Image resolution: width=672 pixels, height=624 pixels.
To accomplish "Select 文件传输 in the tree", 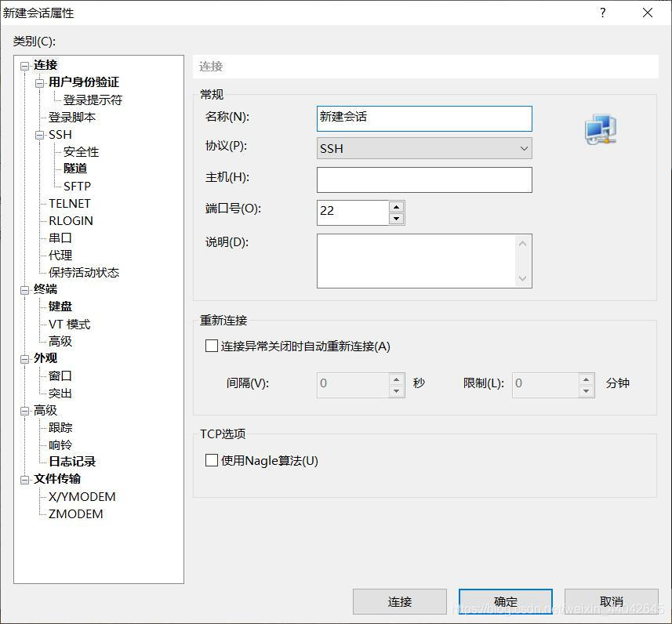I will (x=57, y=479).
